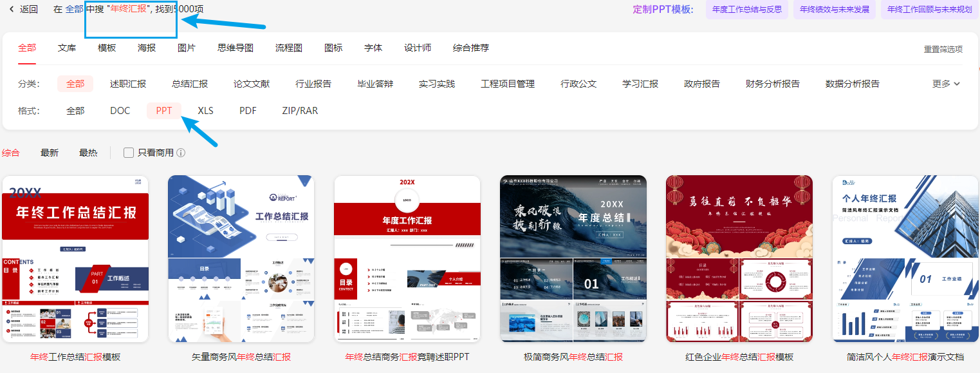The image size is (980, 373).
Task: Sort results by 最热
Action: coord(88,153)
